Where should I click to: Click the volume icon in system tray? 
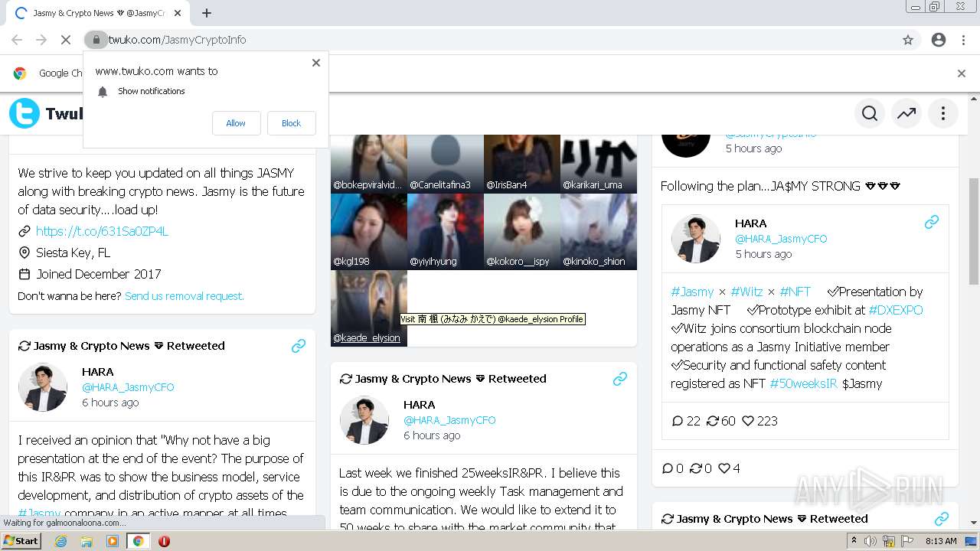[x=871, y=541]
